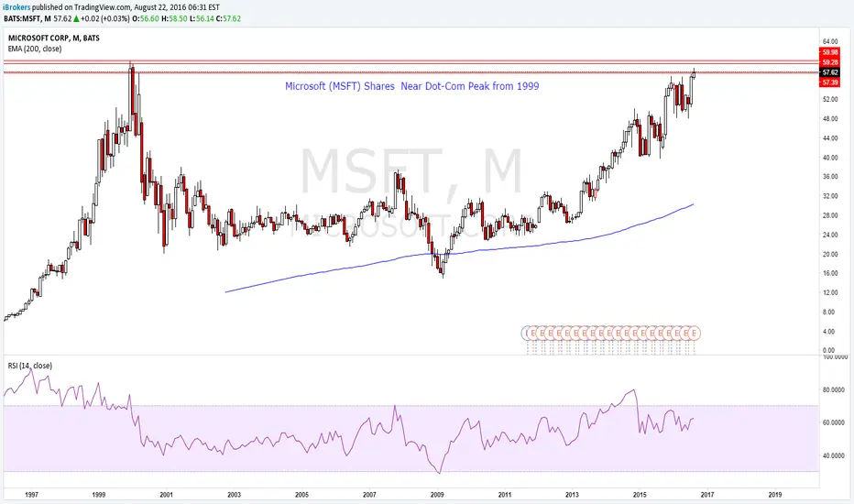
Task: Click the 16.00 price axis value
Action: (x=830, y=273)
